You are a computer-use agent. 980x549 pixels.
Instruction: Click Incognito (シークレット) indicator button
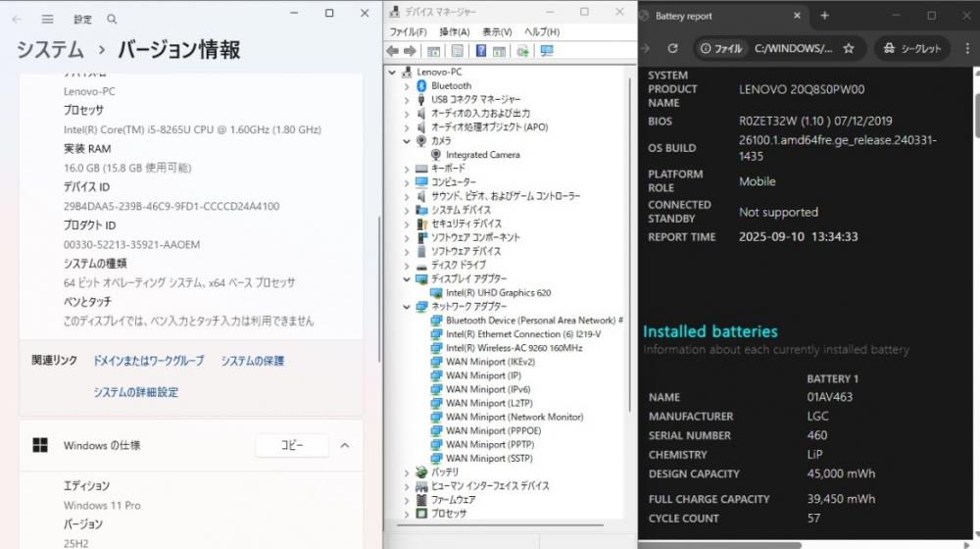(x=911, y=48)
